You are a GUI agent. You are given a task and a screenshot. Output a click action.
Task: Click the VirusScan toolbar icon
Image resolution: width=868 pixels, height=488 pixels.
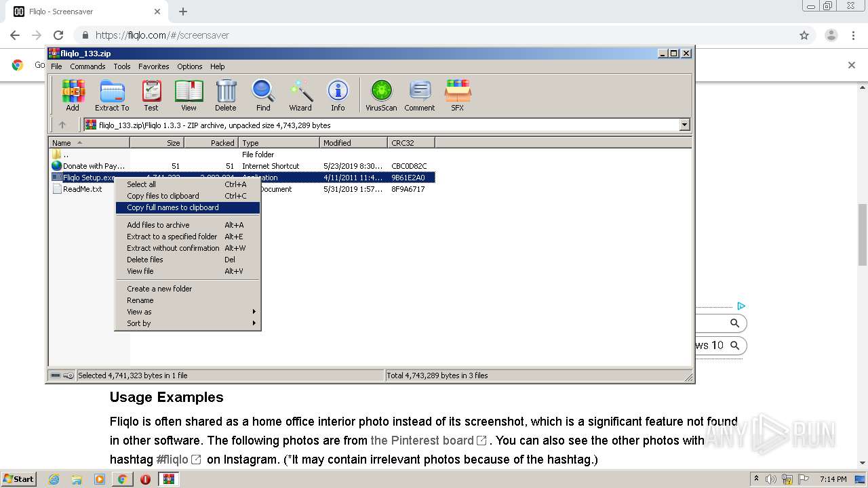click(381, 95)
